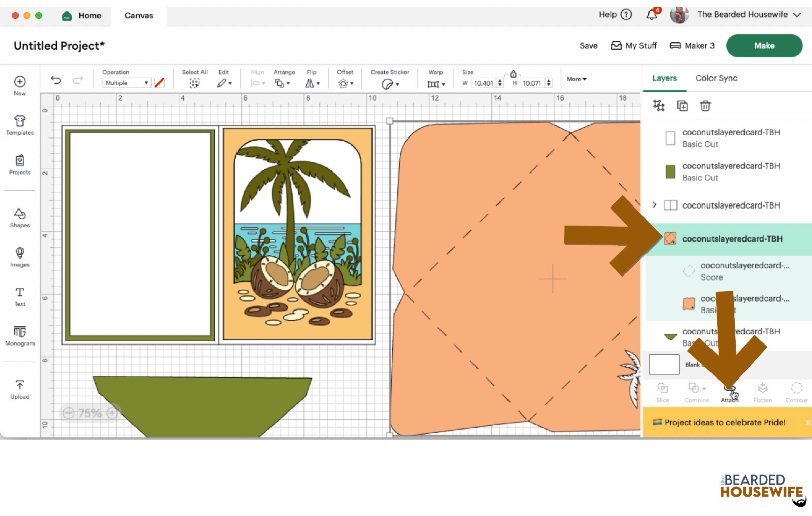Open the Operation dropdown set to Multiple

coord(126,83)
